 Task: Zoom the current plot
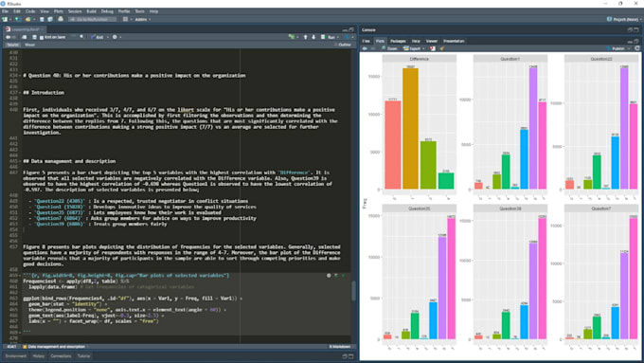[x=389, y=48]
